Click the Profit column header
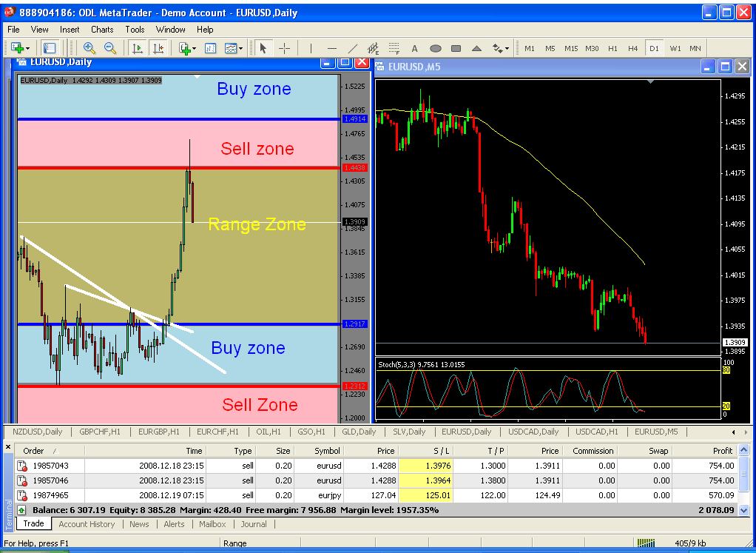756x553 pixels. pyautogui.click(x=722, y=451)
